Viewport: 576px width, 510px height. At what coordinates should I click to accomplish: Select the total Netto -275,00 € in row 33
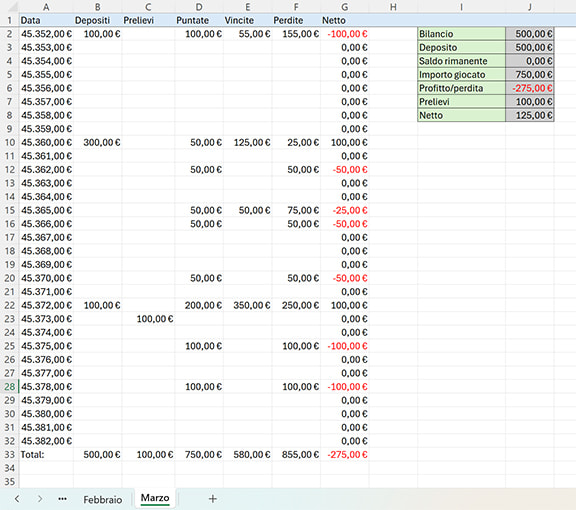click(x=345, y=455)
